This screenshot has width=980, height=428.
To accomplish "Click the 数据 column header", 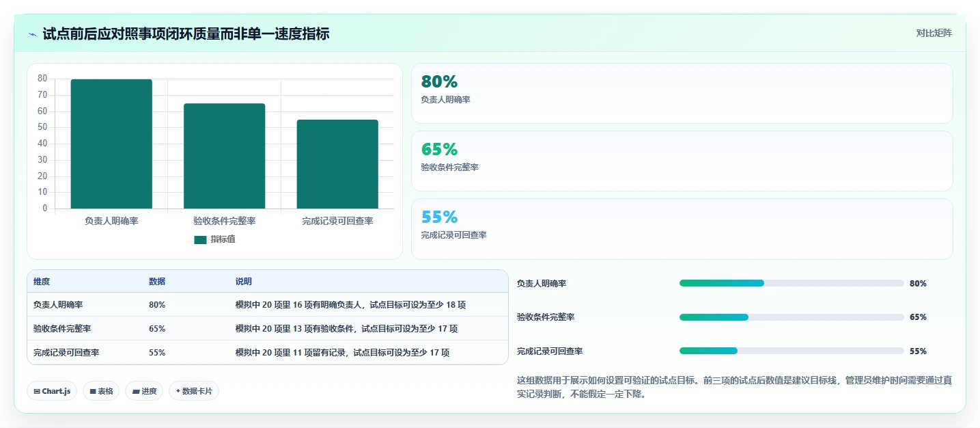I will pyautogui.click(x=157, y=282).
